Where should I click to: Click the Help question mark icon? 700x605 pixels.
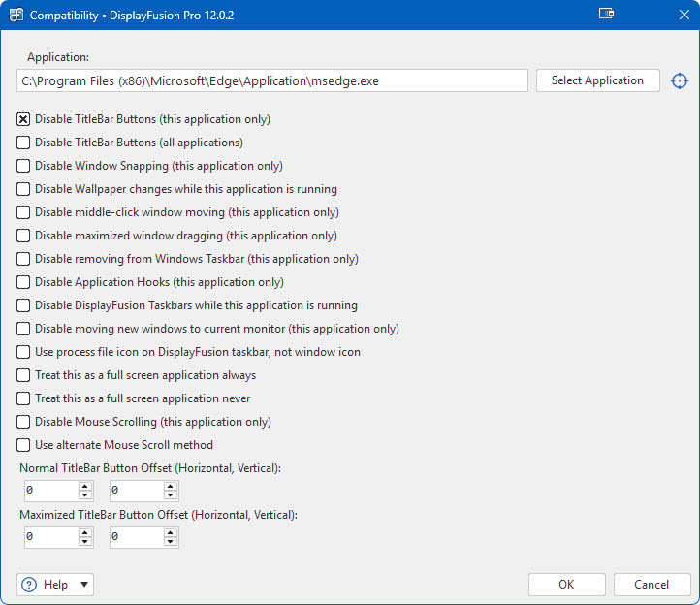click(29, 585)
